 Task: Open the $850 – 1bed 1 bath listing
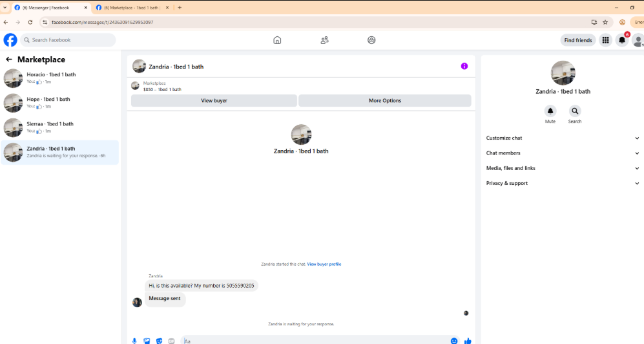162,89
